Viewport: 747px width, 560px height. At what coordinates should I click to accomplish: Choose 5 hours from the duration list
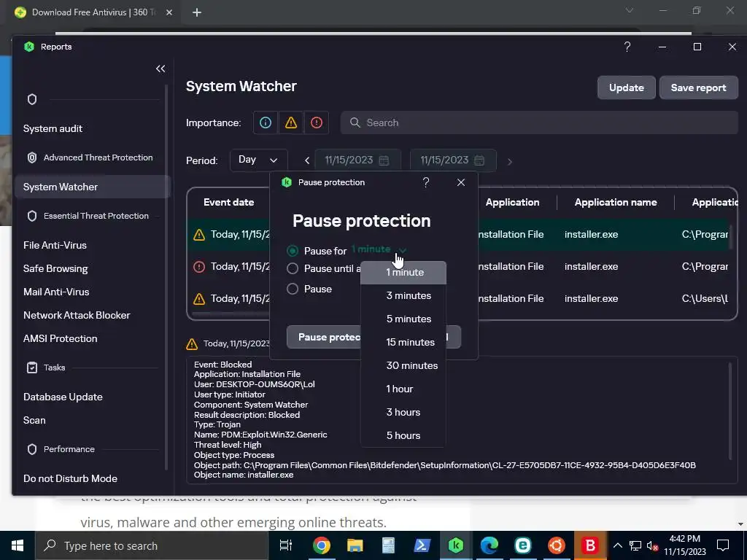click(x=403, y=436)
